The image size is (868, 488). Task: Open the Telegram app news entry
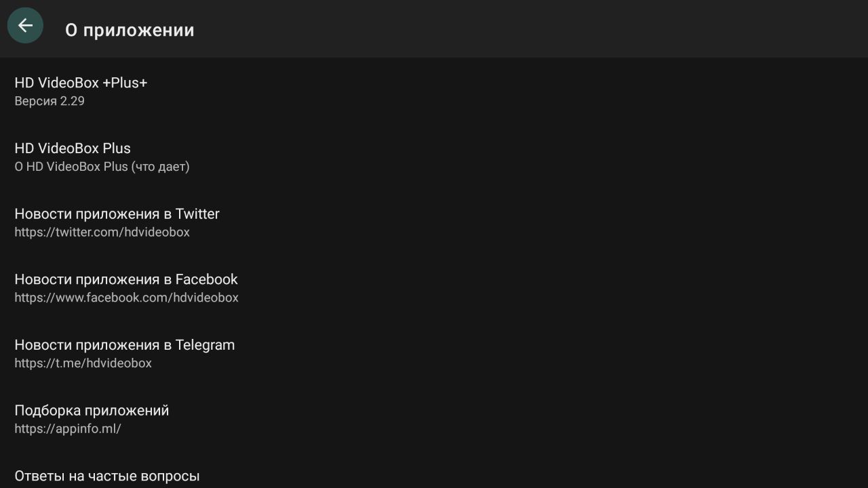(434, 354)
